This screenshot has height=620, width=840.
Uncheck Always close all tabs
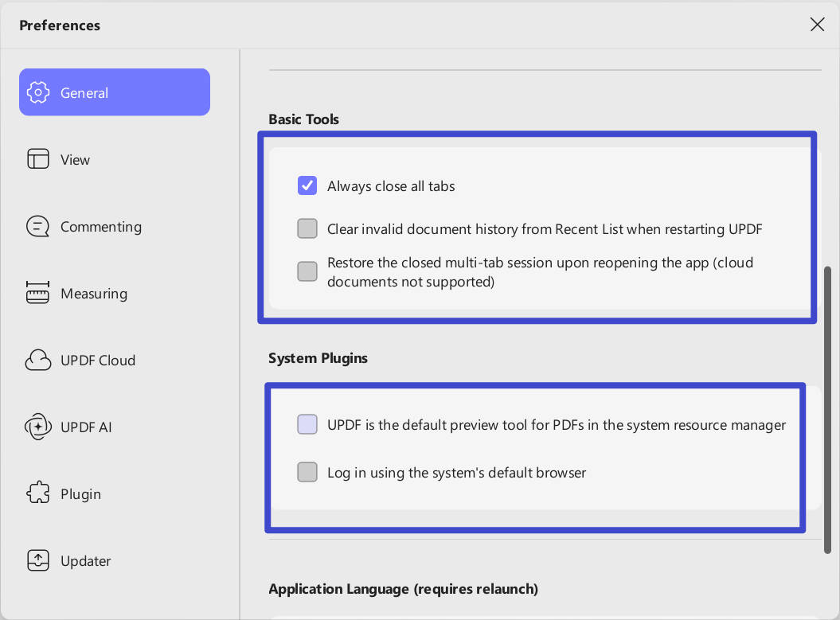point(307,186)
